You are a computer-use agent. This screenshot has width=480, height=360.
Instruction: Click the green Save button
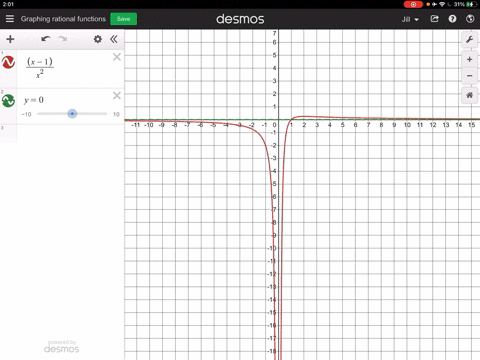tap(123, 19)
